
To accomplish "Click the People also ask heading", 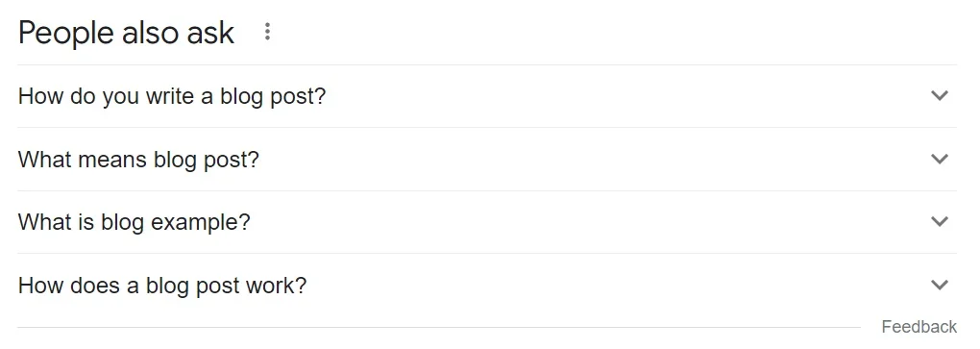I will [126, 33].
